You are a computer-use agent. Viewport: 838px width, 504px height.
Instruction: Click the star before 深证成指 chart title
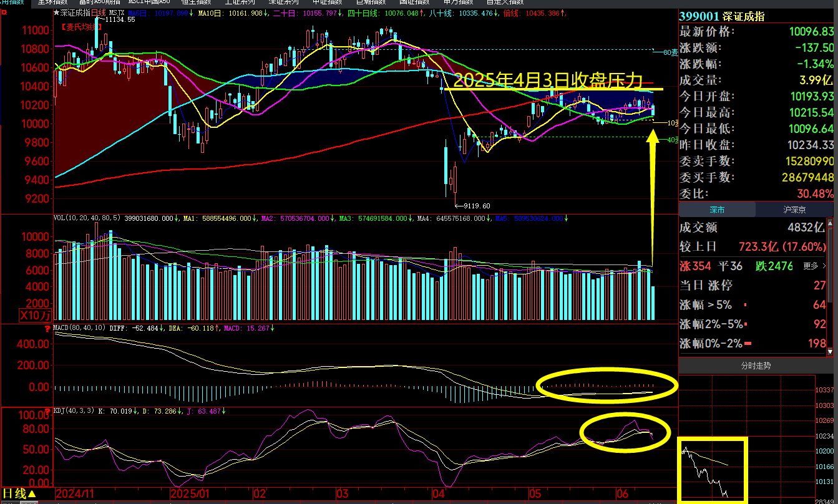pyautogui.click(x=57, y=12)
